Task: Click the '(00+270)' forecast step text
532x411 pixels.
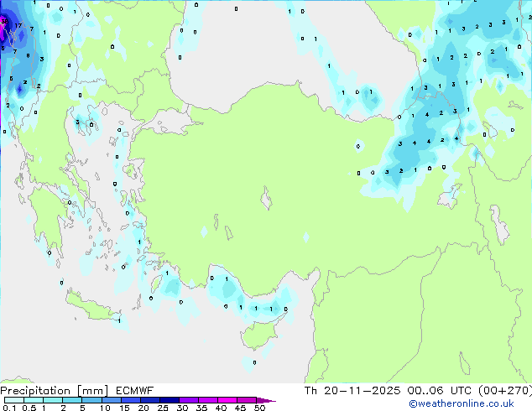Action: tap(505, 391)
